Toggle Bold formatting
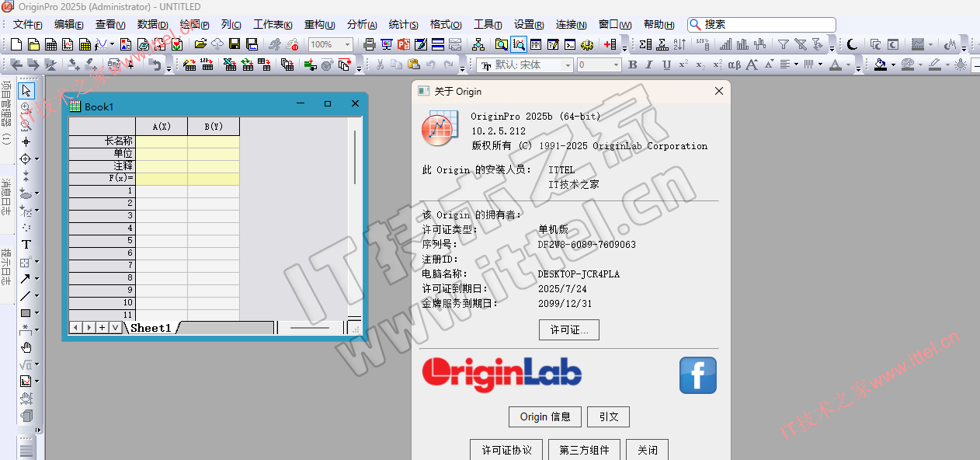Image resolution: width=980 pixels, height=460 pixels. point(632,64)
